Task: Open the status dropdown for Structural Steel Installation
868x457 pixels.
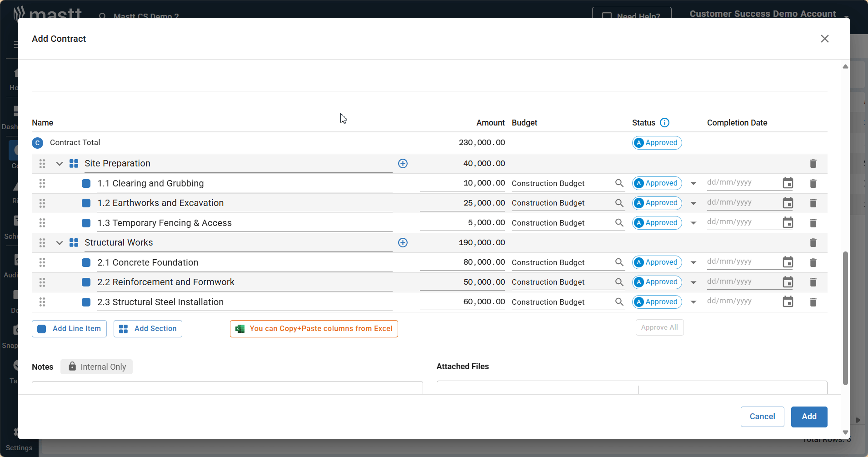Action: pos(693,302)
